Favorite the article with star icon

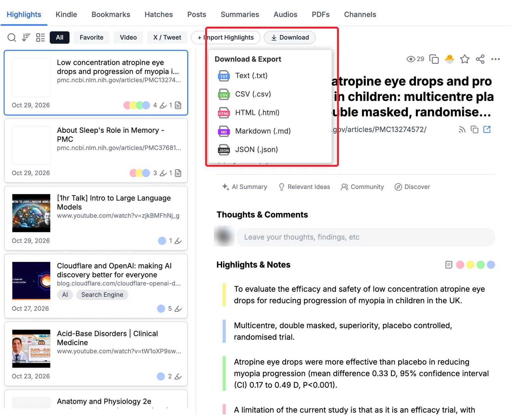[465, 59]
